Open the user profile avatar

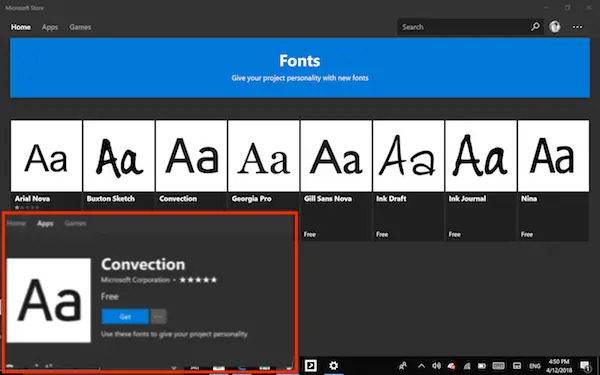tap(554, 26)
